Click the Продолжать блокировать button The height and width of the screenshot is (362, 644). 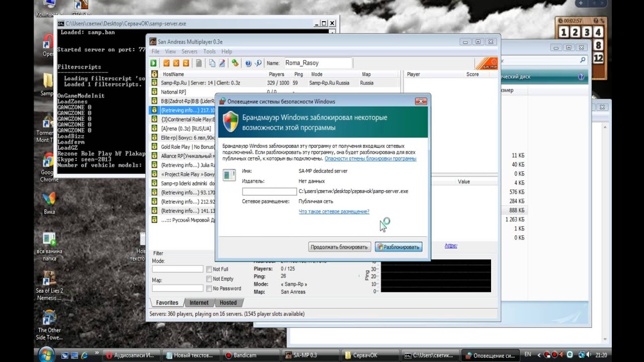[x=339, y=247]
